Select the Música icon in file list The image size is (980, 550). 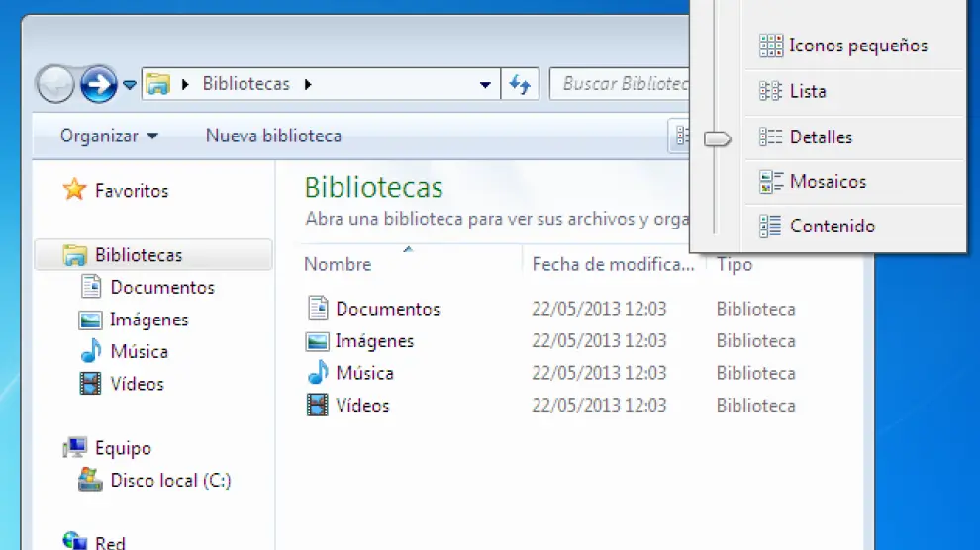click(x=317, y=373)
